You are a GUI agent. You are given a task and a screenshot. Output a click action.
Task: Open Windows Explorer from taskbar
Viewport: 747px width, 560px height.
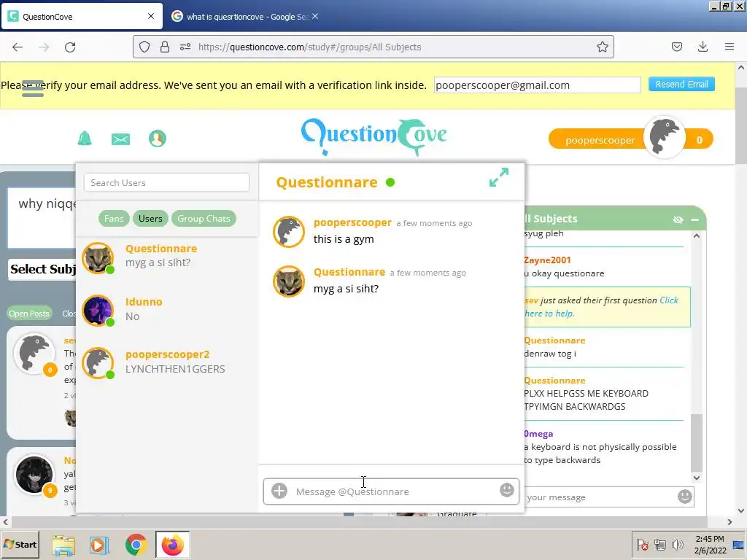(x=63, y=545)
